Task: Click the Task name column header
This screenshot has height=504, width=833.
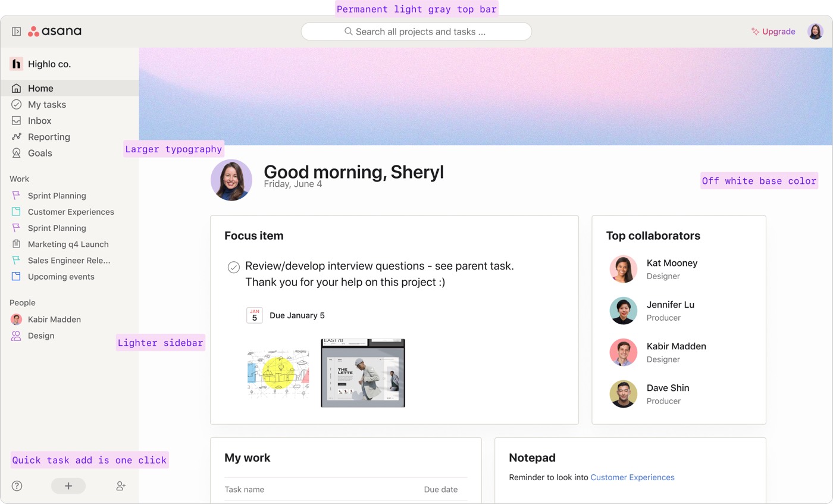Action: (245, 490)
